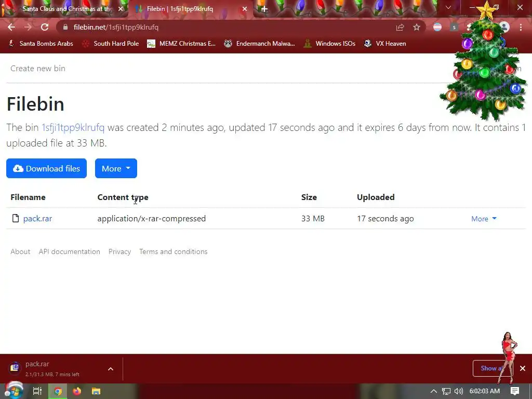Screen dimensions: 532x399
Task: Open the Endermanch Malware bookmark
Action: click(260, 44)
